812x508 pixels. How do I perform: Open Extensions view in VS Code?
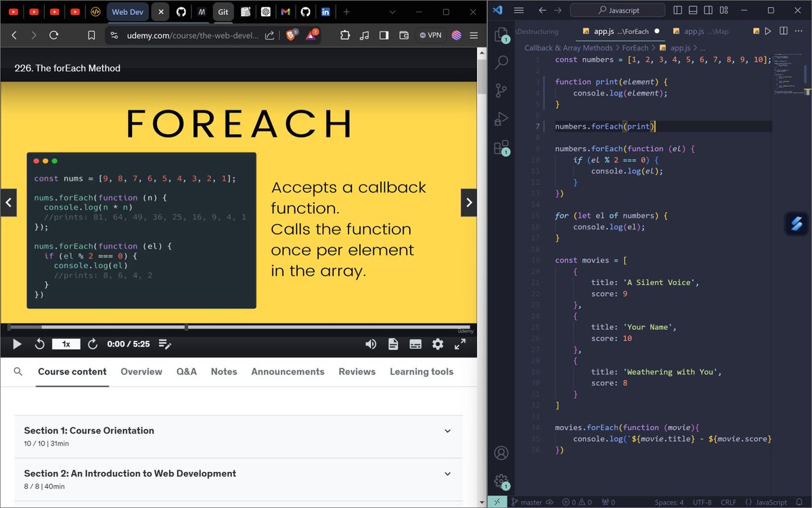[501, 147]
